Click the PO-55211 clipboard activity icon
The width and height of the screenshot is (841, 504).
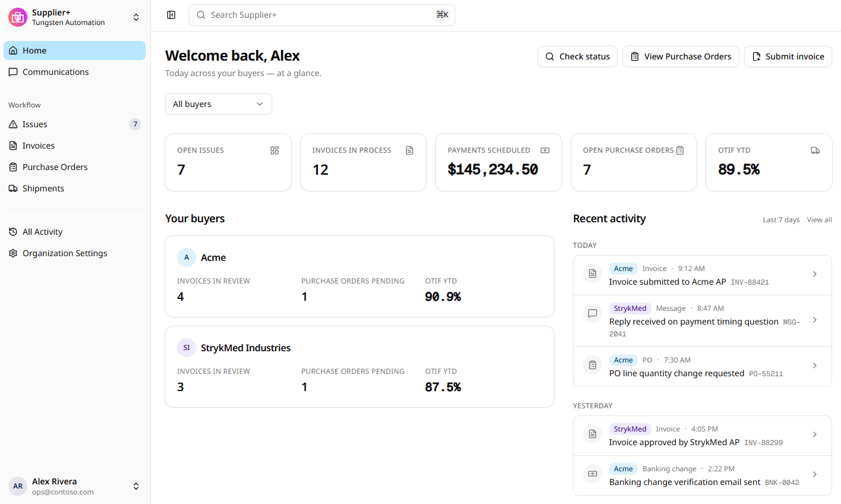click(x=593, y=366)
